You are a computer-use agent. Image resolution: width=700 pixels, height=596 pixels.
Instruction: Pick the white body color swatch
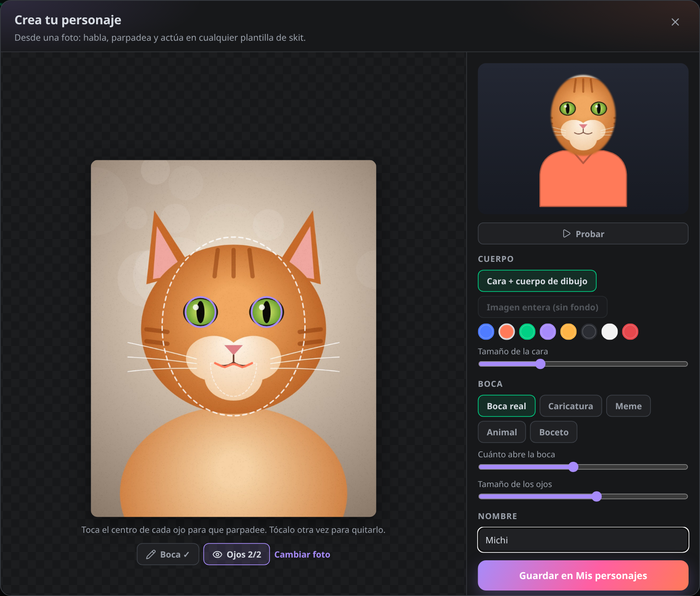click(x=609, y=331)
